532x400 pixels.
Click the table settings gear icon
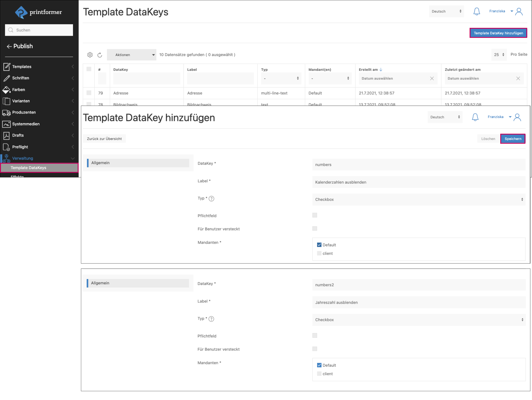[x=90, y=55]
